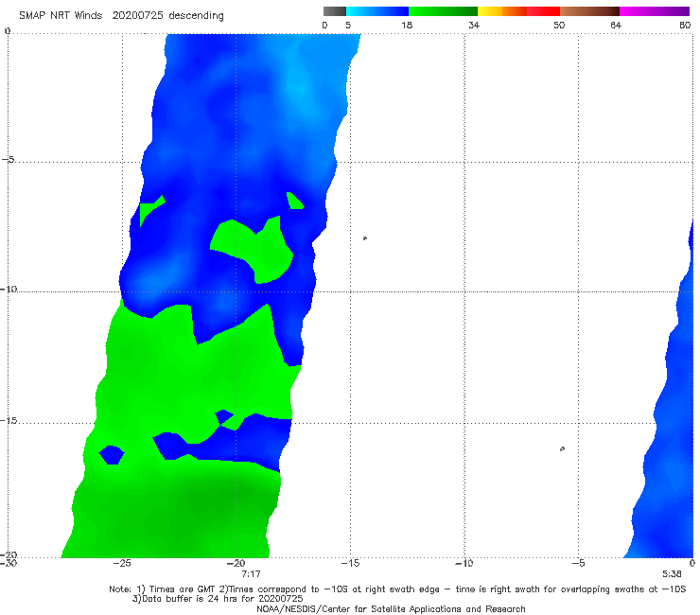
Task: Click the colorbar label '64'
Action: pos(616,25)
